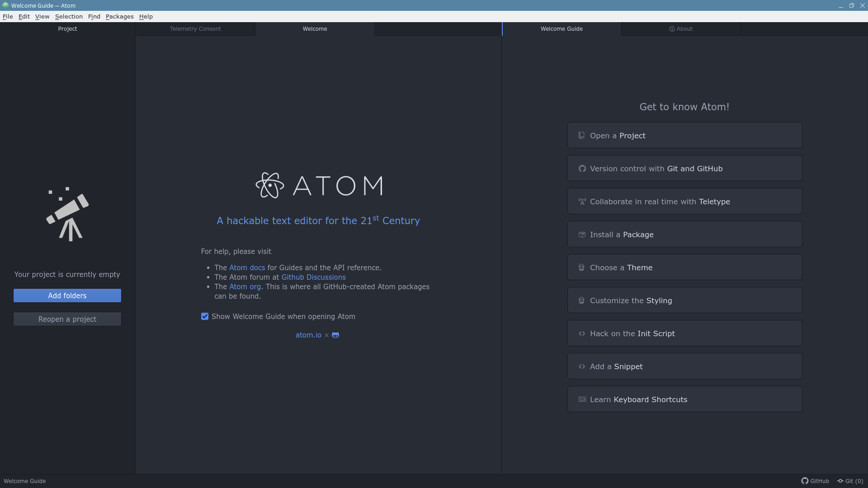Expand Learn Keyboard Shortcuts section
The height and width of the screenshot is (488, 868).
coord(684,399)
